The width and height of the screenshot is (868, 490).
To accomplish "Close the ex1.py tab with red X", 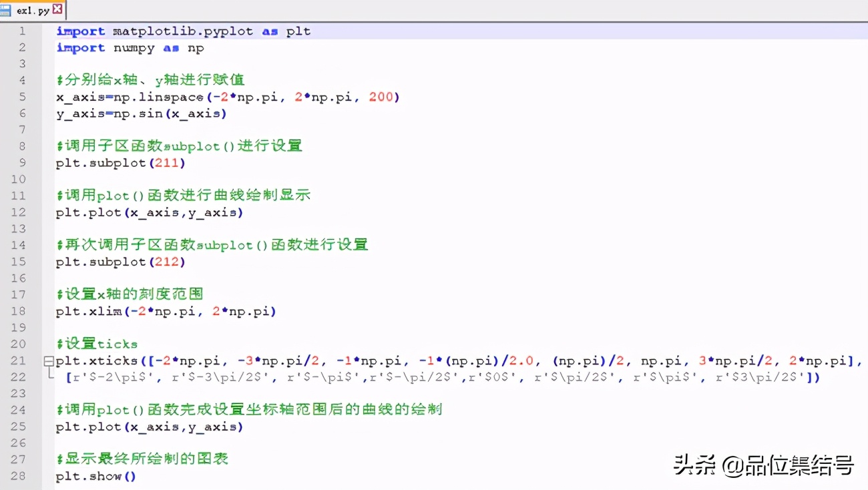I will point(57,9).
